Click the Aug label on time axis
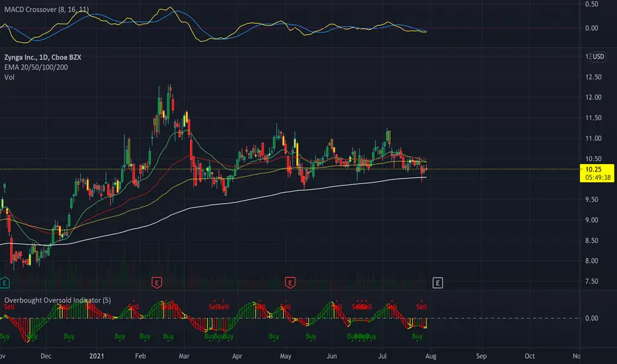 431,356
